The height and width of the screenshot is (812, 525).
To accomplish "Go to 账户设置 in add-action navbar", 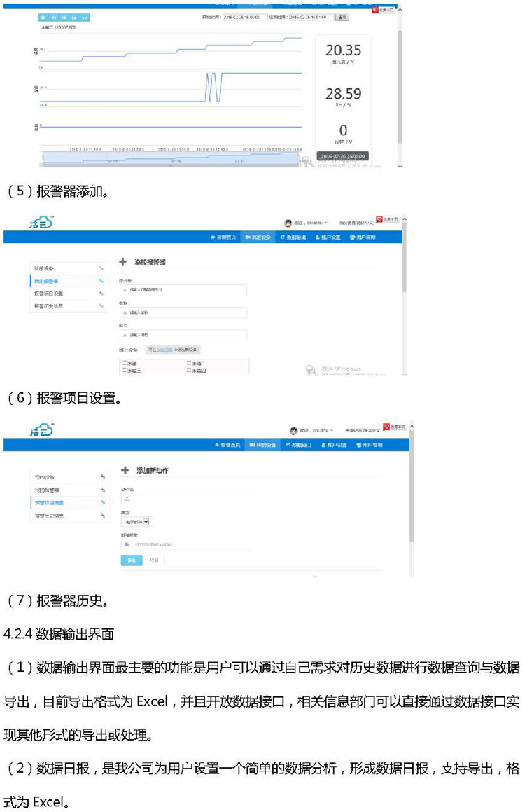I will 335,445.
